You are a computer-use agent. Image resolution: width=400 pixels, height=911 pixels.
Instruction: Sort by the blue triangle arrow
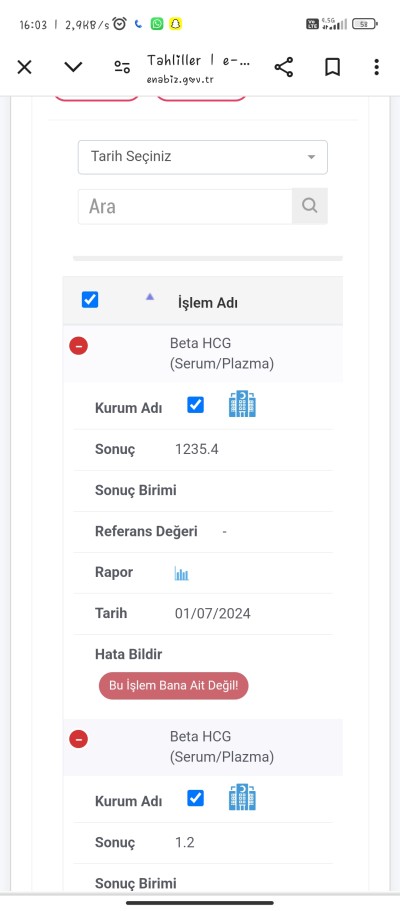(x=150, y=296)
